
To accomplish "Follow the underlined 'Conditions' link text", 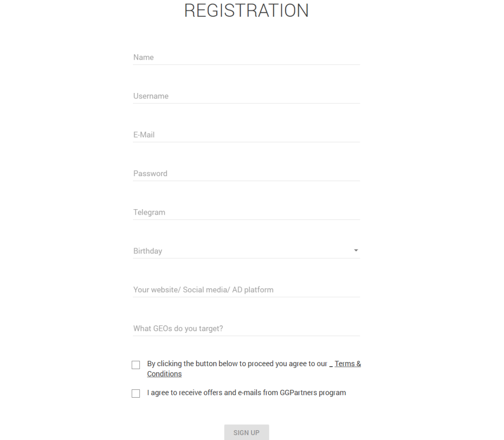I will pyautogui.click(x=164, y=374).
